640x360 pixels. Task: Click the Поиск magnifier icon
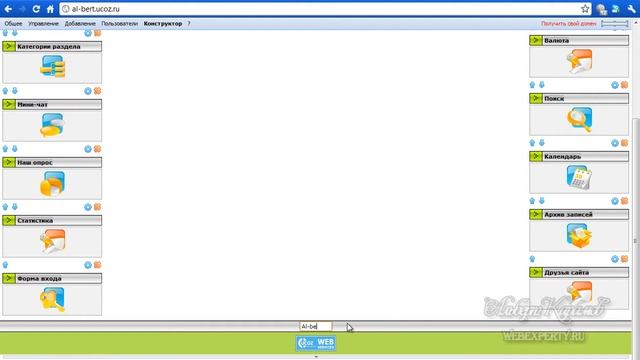click(x=580, y=119)
